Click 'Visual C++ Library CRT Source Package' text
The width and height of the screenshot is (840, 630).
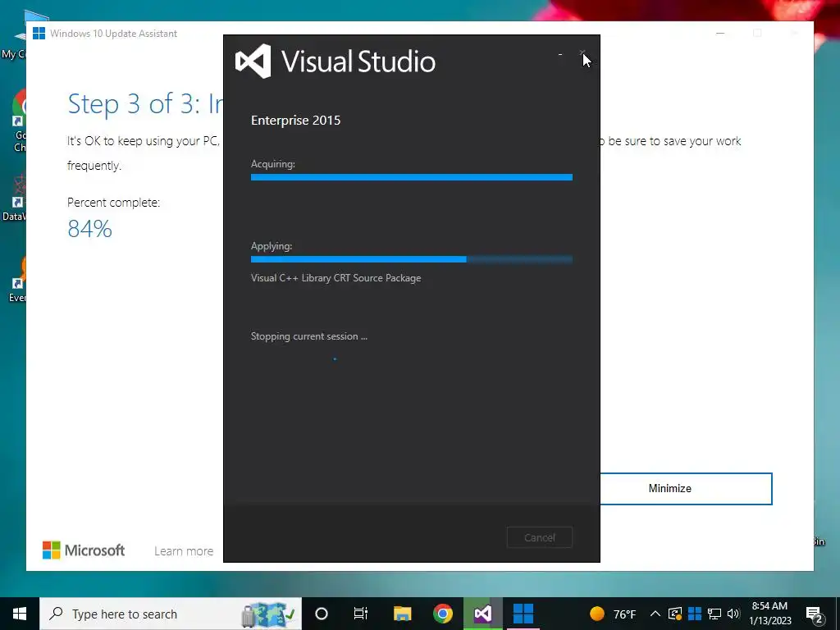coord(336,278)
